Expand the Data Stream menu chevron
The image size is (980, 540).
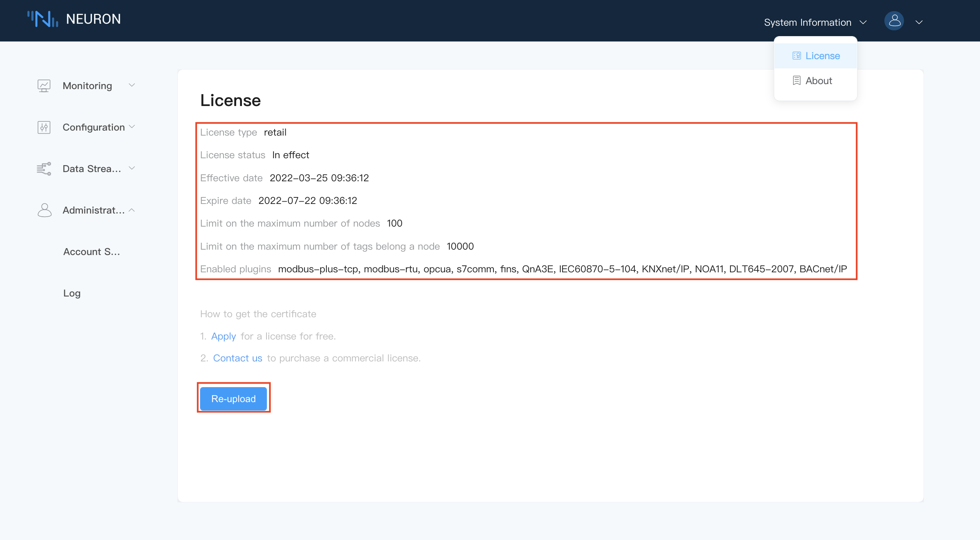point(132,168)
